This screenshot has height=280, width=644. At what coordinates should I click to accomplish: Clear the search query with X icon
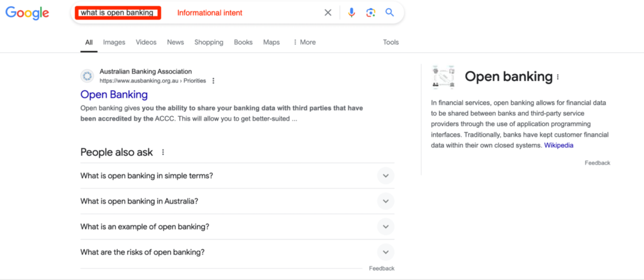(328, 13)
